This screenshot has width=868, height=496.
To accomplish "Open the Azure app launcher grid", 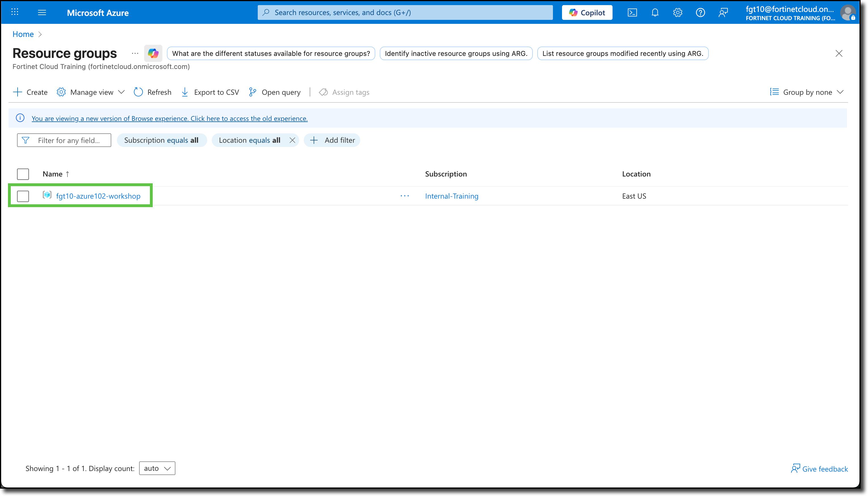I will pos(15,12).
